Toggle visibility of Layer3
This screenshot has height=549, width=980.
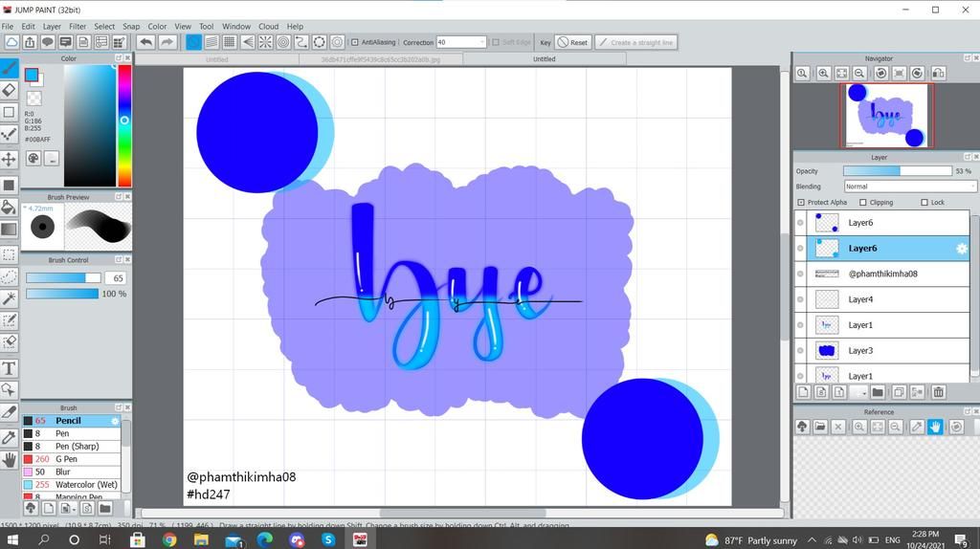[x=800, y=351]
